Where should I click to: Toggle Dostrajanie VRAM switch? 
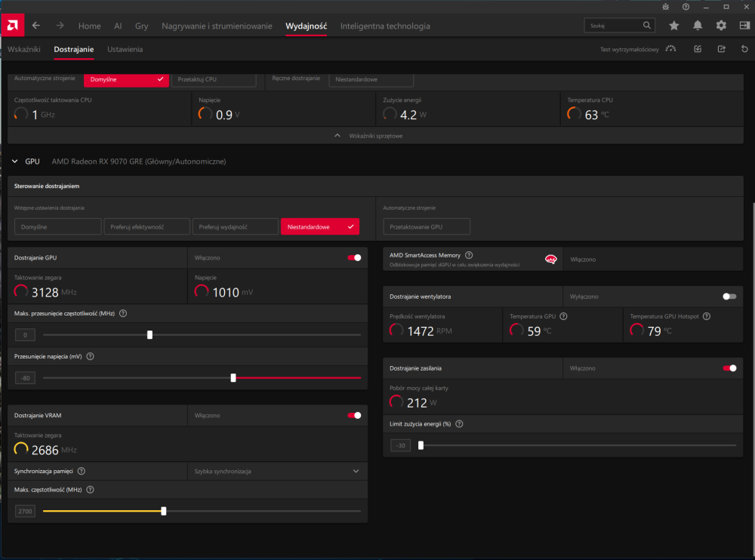pyautogui.click(x=354, y=415)
